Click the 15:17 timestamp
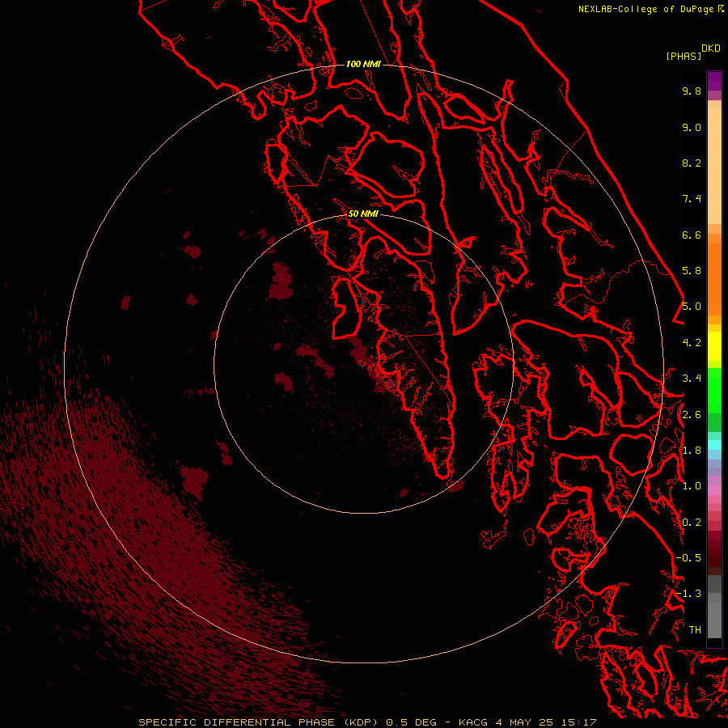This screenshot has height=728, width=728. [x=581, y=722]
